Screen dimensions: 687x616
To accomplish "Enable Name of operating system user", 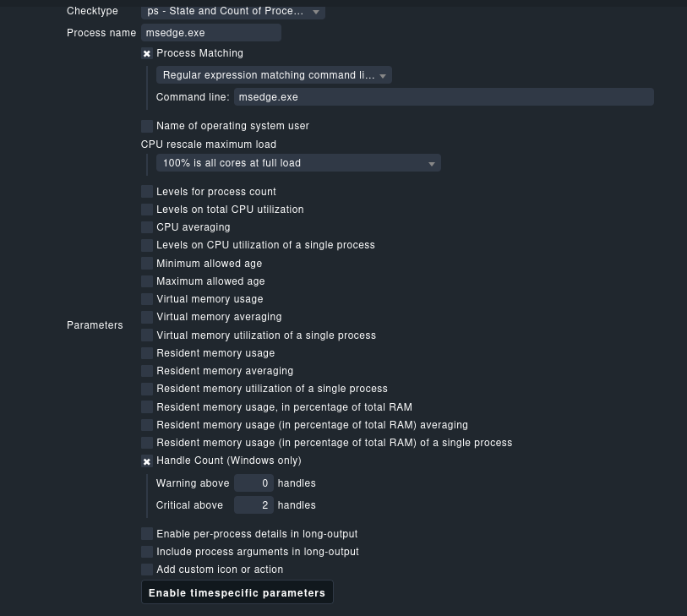I will pos(147,126).
